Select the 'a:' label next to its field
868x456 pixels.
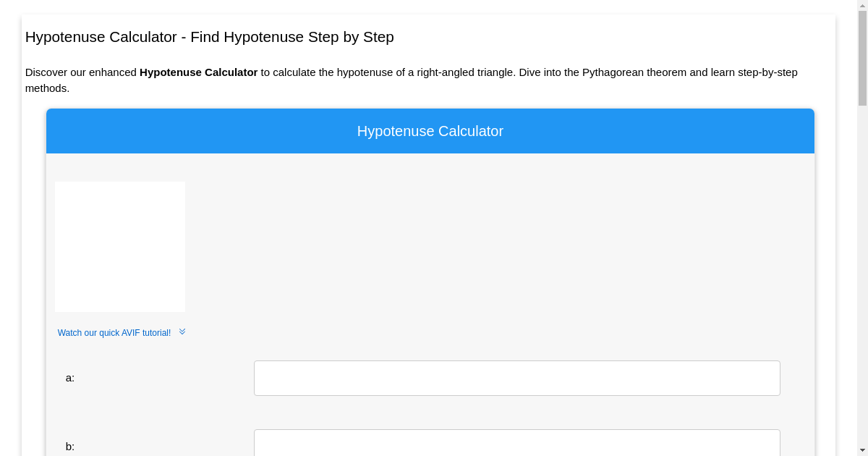(x=69, y=377)
